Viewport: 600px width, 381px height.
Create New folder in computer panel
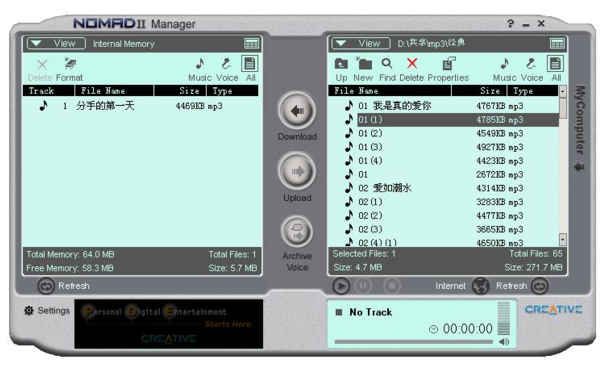pos(363,70)
